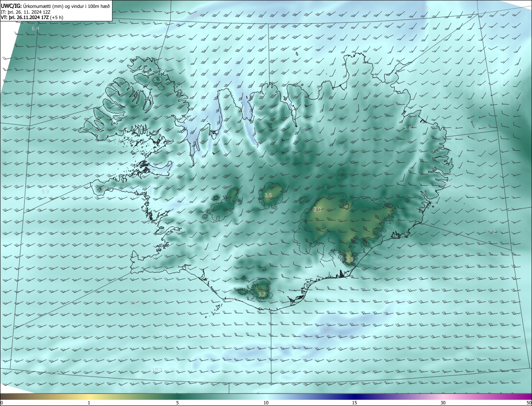
Task: Click the 7.2 value off the east coast
Action: point(492,232)
